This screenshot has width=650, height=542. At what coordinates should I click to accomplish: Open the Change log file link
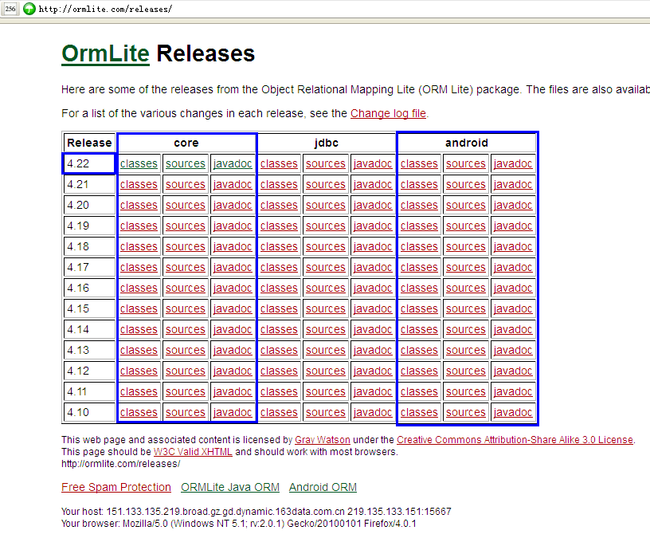click(x=388, y=113)
